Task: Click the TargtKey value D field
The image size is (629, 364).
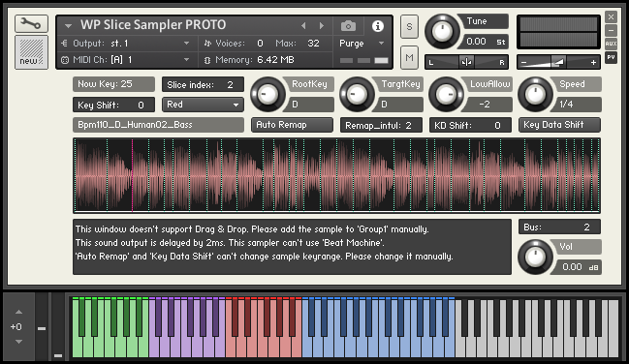Action: click(398, 105)
